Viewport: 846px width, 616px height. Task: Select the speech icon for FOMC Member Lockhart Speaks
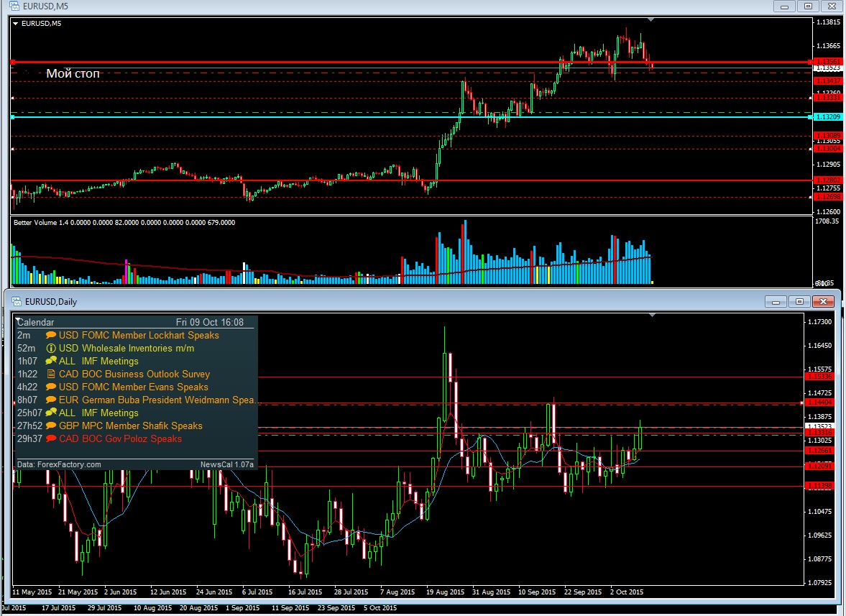51,336
